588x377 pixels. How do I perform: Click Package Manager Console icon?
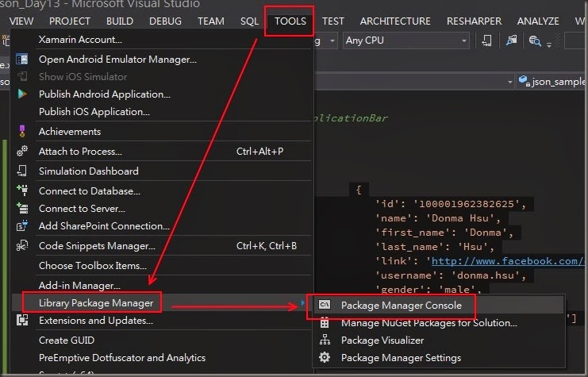[325, 305]
